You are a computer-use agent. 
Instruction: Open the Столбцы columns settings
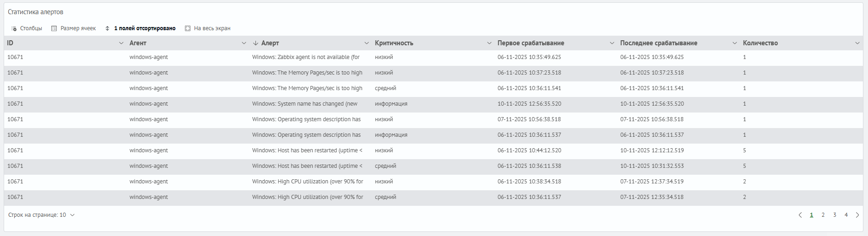pyautogui.click(x=27, y=28)
